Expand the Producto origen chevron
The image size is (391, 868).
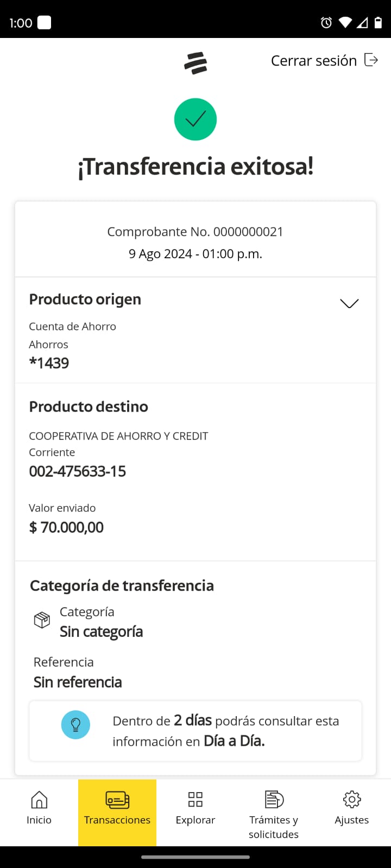349,303
